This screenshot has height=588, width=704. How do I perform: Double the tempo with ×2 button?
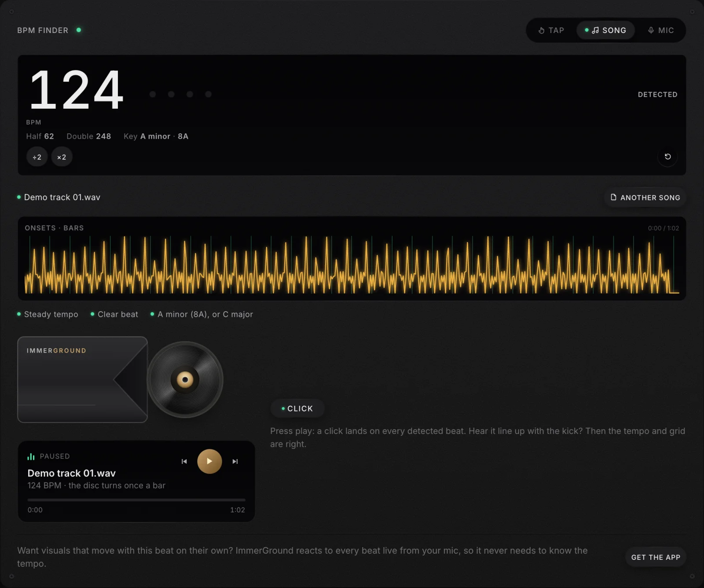point(62,157)
